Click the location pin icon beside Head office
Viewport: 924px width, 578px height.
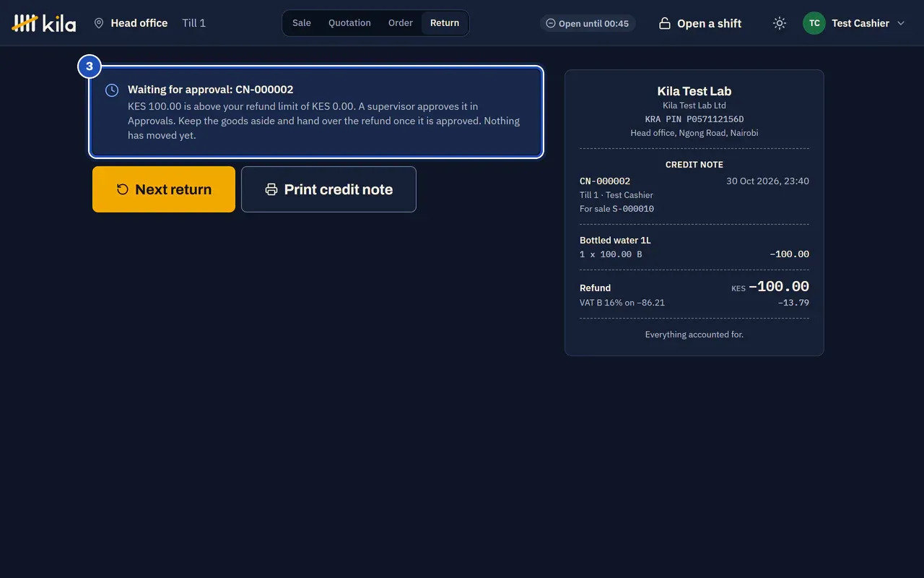coord(99,23)
